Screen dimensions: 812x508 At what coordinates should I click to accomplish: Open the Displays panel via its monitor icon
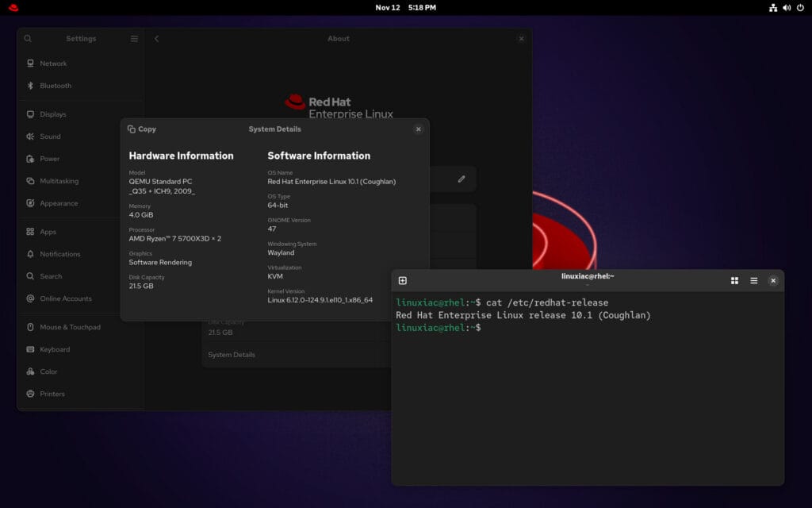(x=30, y=114)
